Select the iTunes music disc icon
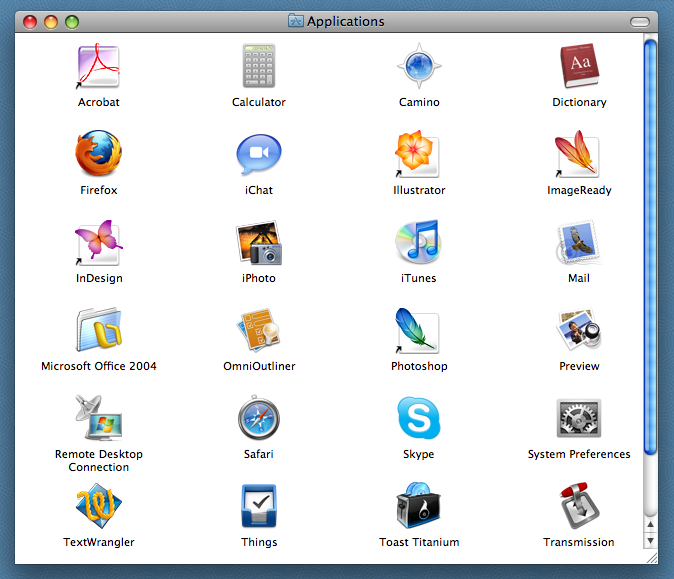This screenshot has height=579, width=674. point(418,243)
